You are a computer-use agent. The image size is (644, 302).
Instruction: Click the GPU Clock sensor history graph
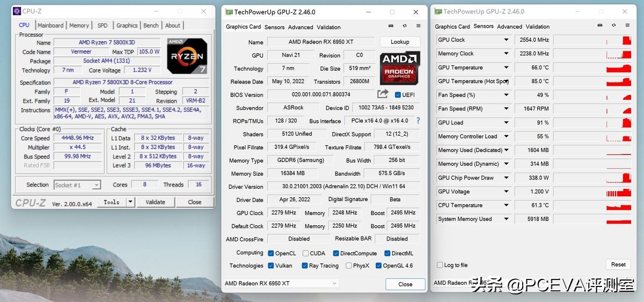[593, 40]
